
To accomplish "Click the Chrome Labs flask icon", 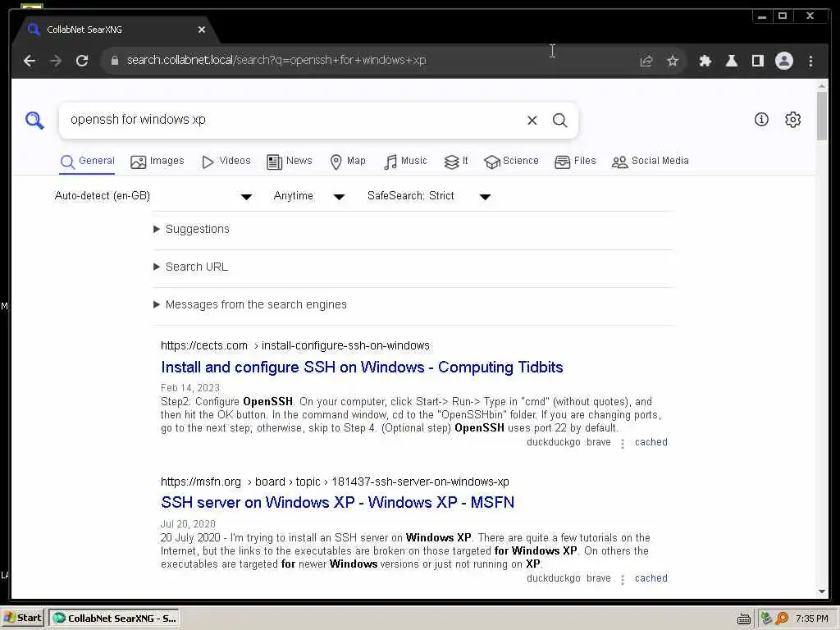I will (x=731, y=61).
